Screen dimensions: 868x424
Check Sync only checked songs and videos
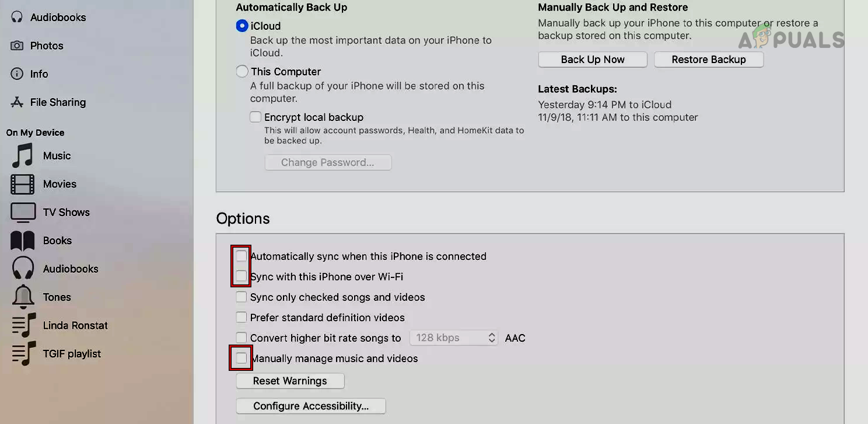(x=241, y=296)
